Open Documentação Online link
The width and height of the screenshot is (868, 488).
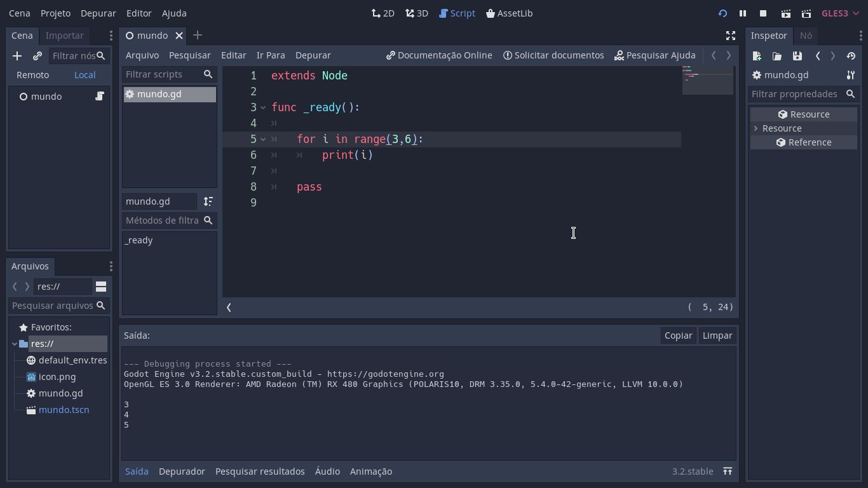[x=439, y=55]
